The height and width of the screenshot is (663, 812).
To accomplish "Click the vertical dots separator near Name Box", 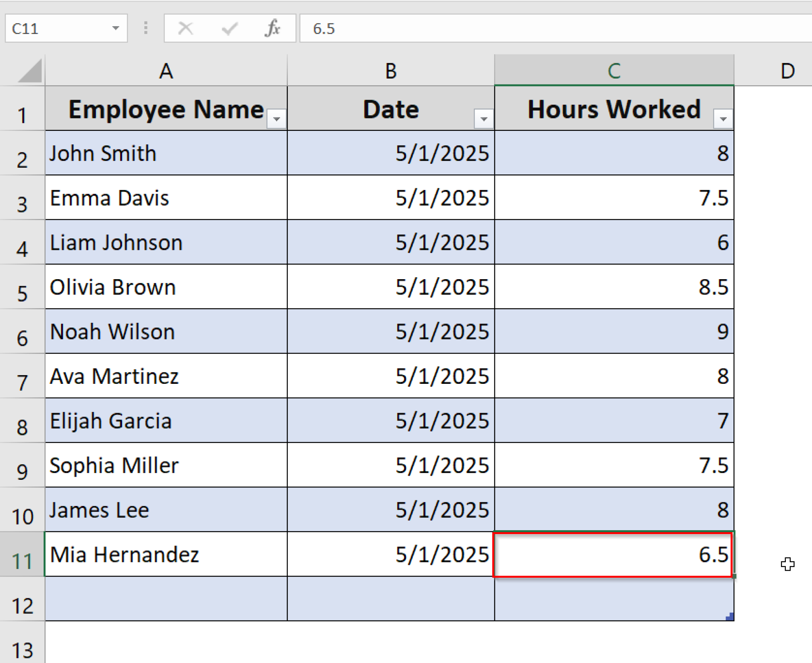I will [145, 28].
